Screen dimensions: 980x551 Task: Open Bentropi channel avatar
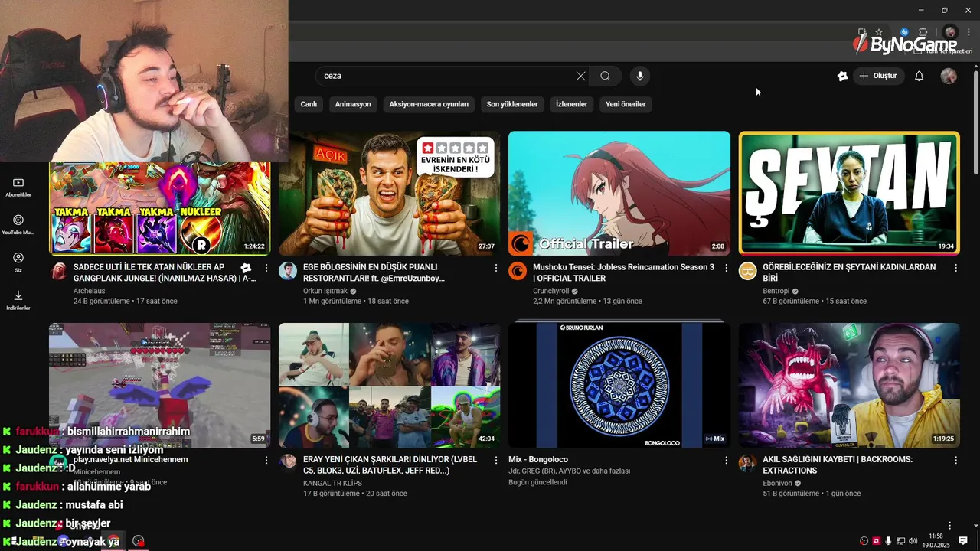tap(747, 271)
